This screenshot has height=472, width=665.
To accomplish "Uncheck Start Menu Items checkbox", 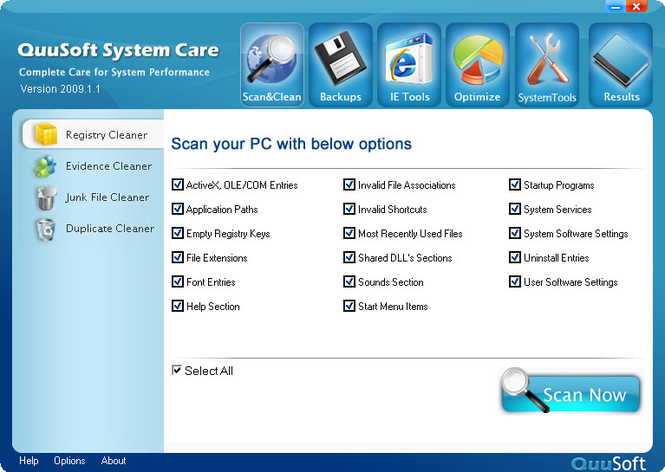I will (349, 305).
